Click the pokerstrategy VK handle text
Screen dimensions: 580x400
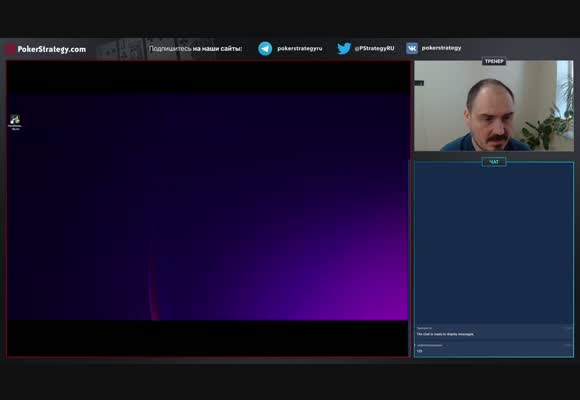point(441,48)
